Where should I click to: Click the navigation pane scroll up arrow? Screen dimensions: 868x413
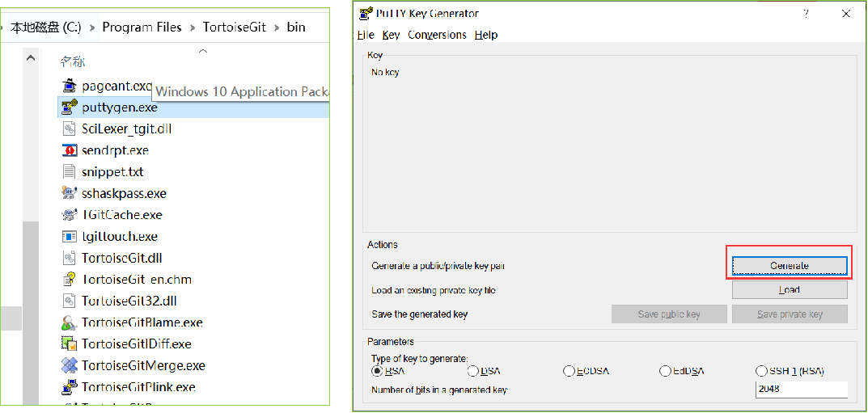coord(31,57)
